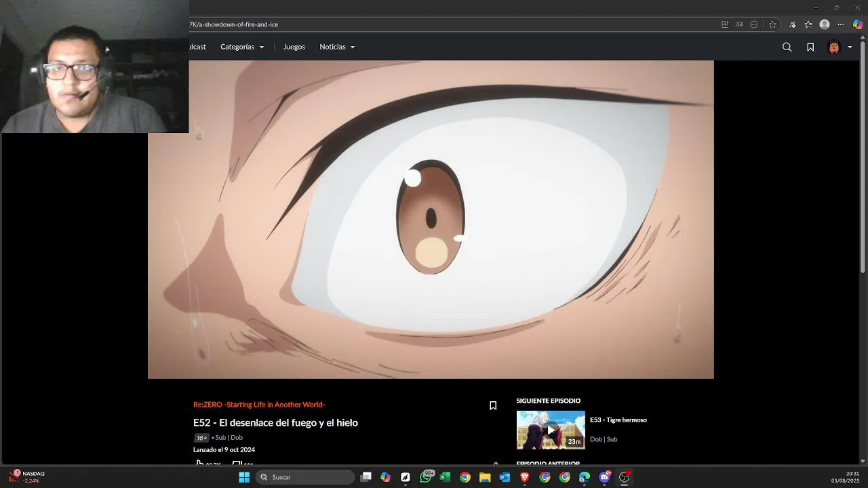Click the Buscar taskbar search box
The width and height of the screenshot is (868, 488).
click(x=305, y=477)
